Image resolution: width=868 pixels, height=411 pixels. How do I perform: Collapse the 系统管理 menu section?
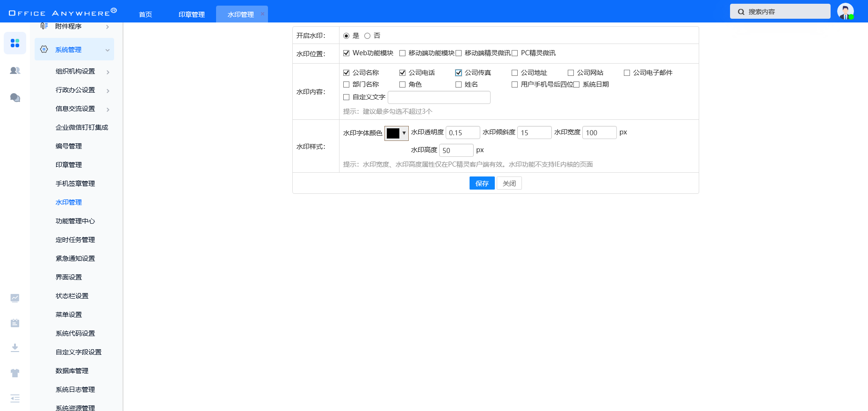pos(107,50)
